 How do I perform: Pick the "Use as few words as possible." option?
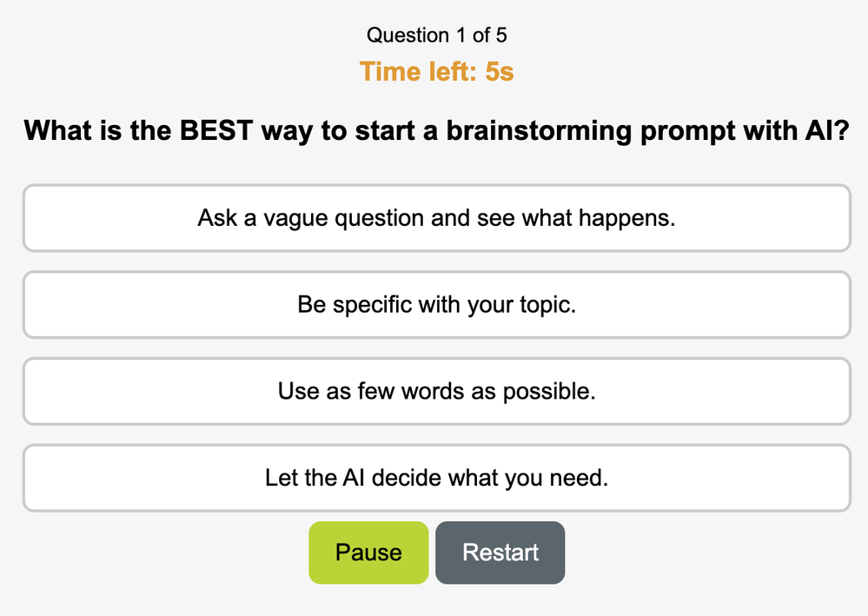pyautogui.click(x=436, y=391)
